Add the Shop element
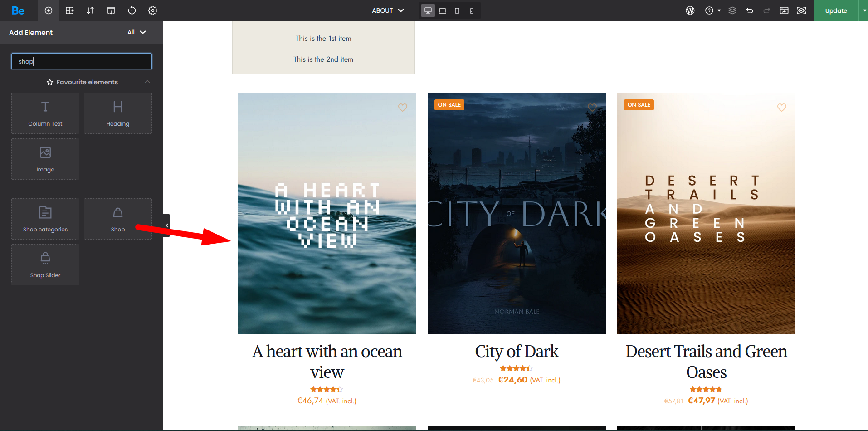Image resolution: width=868 pixels, height=431 pixels. coord(118,219)
